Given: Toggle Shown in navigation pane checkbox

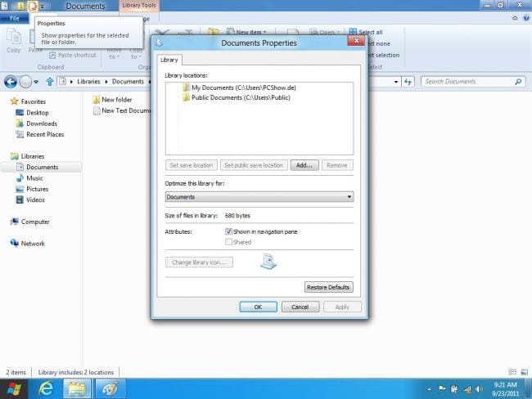Looking at the screenshot, I should click(x=228, y=231).
